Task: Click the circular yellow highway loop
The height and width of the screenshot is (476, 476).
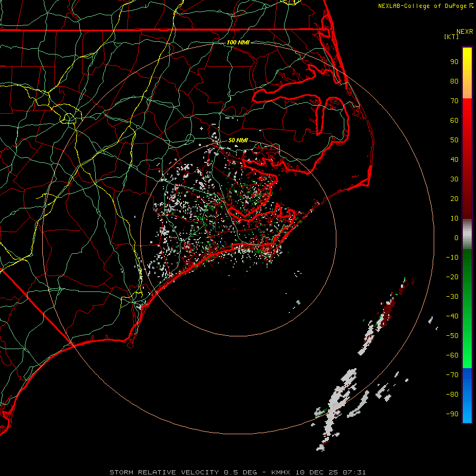Action: [x=69, y=117]
